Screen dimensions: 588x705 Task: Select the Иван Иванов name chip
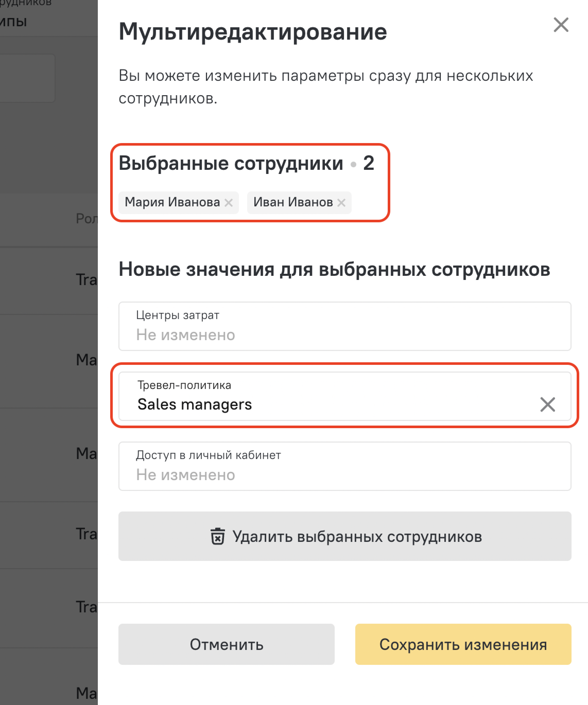pos(293,202)
